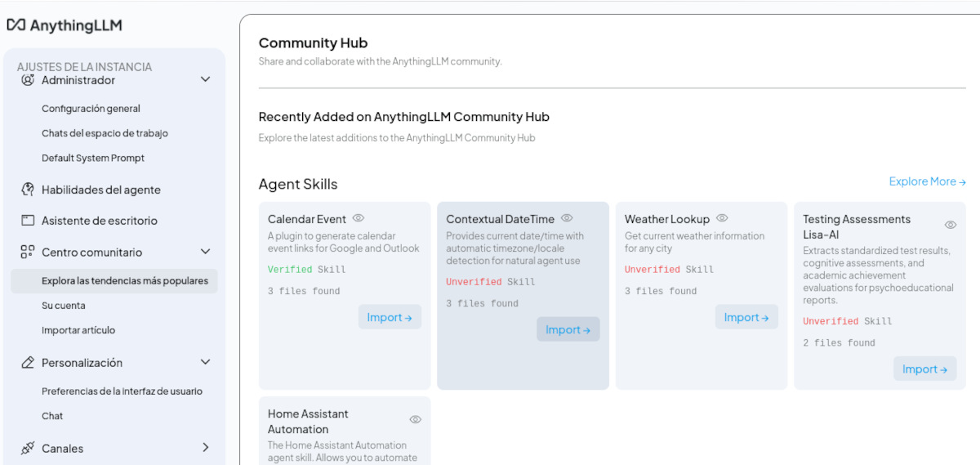Import the Weather Lookup skill
The image size is (980, 465).
click(746, 317)
